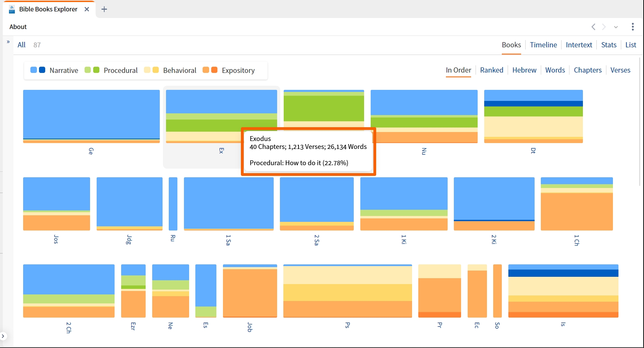Image resolution: width=644 pixels, height=348 pixels.
Task: Select the 2 Samuel book block
Action: click(317, 204)
